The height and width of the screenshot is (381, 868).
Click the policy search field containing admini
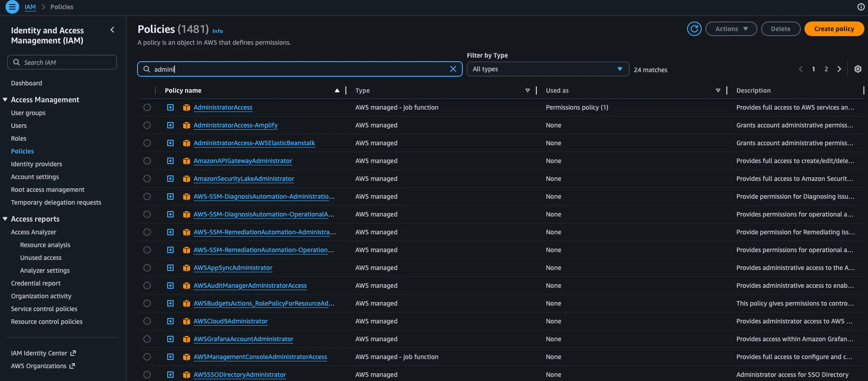click(x=300, y=69)
